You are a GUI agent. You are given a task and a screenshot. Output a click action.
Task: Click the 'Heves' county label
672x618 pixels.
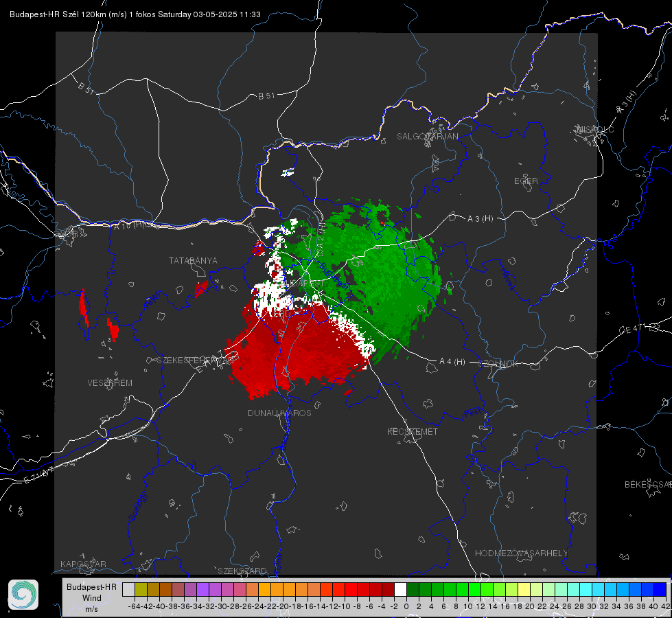click(507, 279)
